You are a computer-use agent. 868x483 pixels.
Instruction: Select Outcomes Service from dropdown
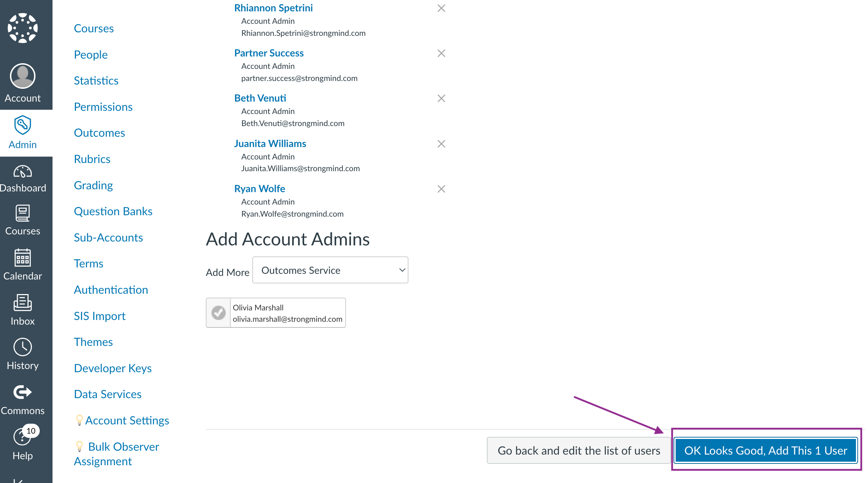click(x=329, y=270)
